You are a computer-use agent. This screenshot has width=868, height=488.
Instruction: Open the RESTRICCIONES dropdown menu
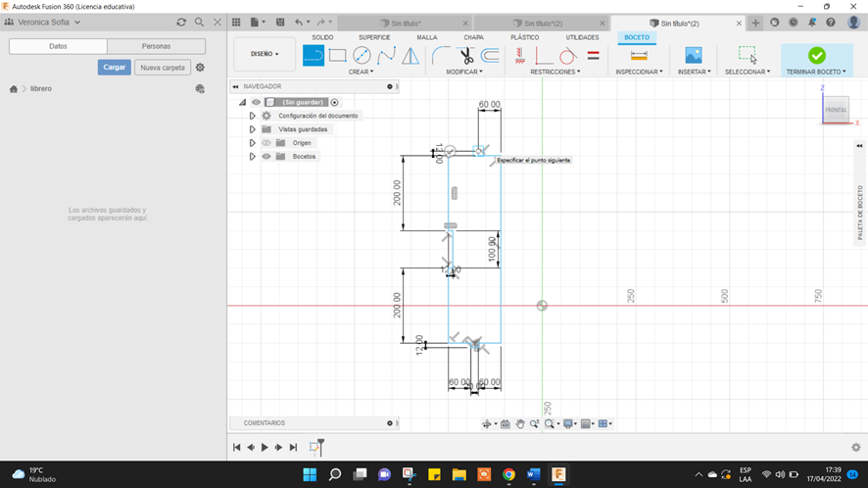click(x=555, y=72)
